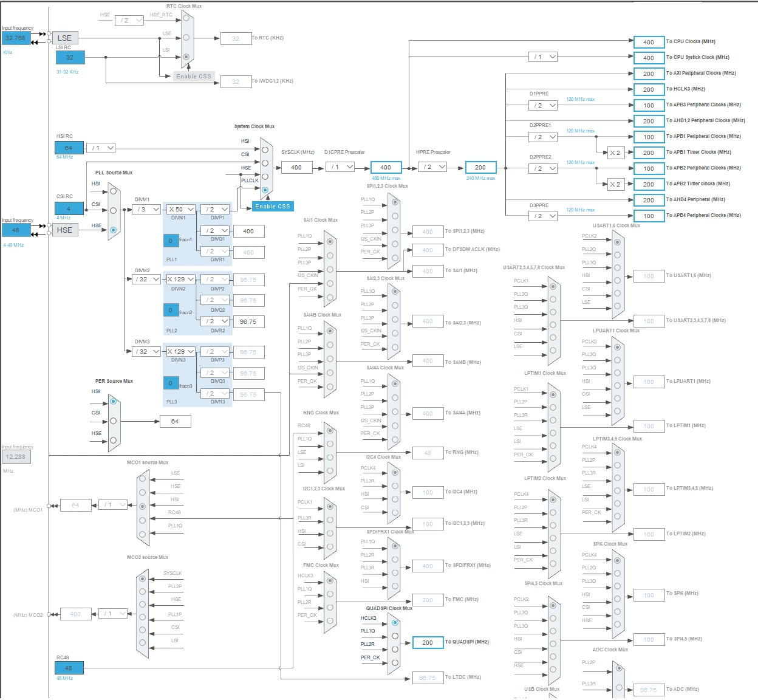Image resolution: width=758 pixels, height=700 pixels.
Task: Open the DIVR1 /2 dropdown
Action: point(215,251)
